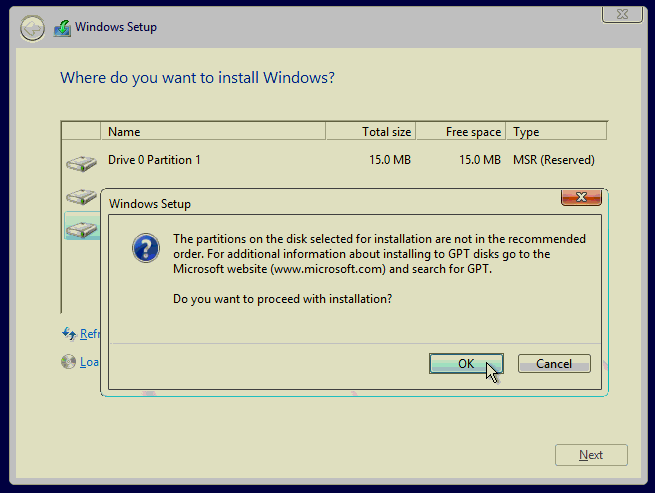
Task: Close the warning dialog with red X
Action: [x=581, y=197]
